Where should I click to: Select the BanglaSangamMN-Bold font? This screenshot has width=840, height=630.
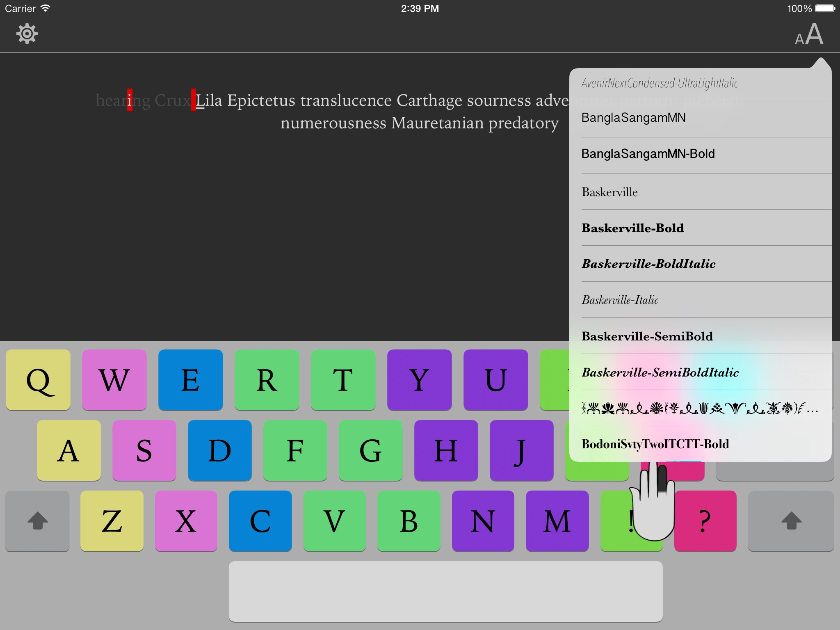[701, 154]
